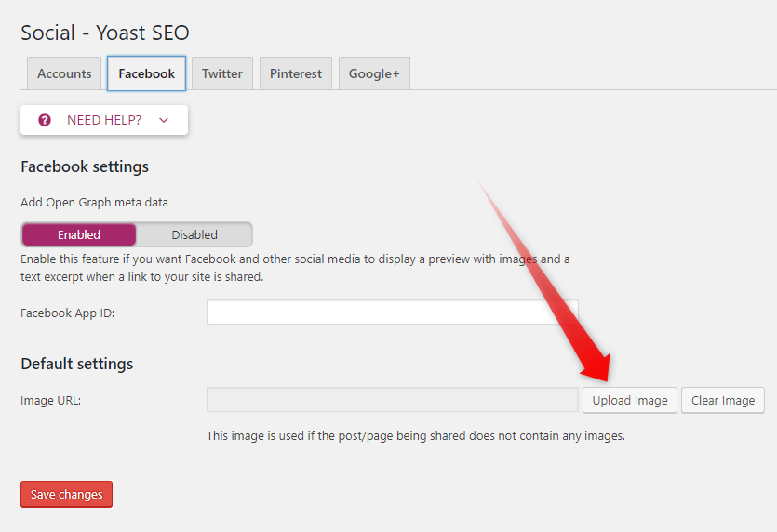The height and width of the screenshot is (532, 777).
Task: Click the "Add Open Graph meta data" label
Action: [94, 202]
